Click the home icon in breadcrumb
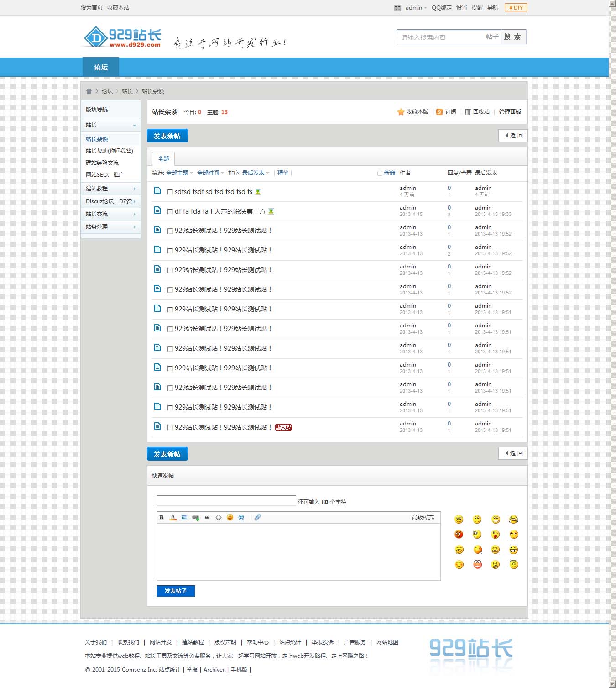Image resolution: width=616 pixels, height=688 pixels. (x=89, y=91)
